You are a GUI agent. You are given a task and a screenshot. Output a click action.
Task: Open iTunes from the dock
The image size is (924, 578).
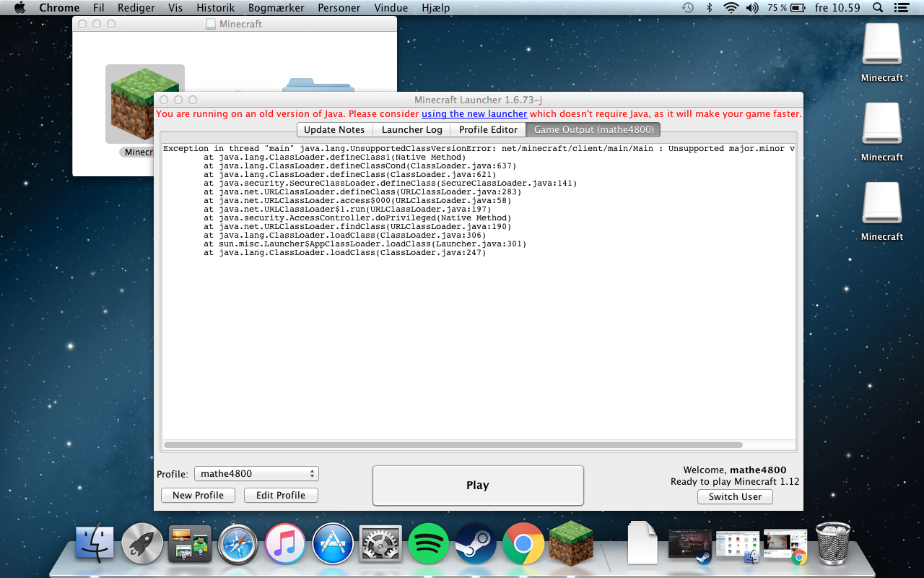point(285,543)
